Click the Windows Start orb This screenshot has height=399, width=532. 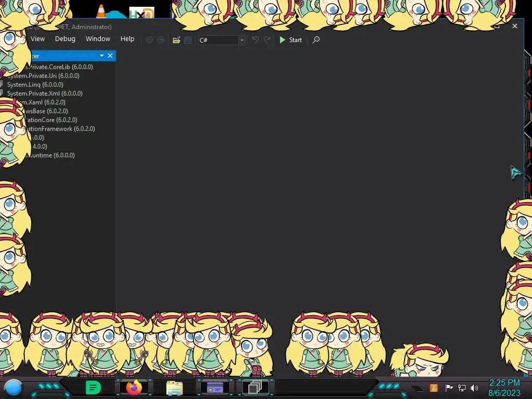pyautogui.click(x=14, y=388)
